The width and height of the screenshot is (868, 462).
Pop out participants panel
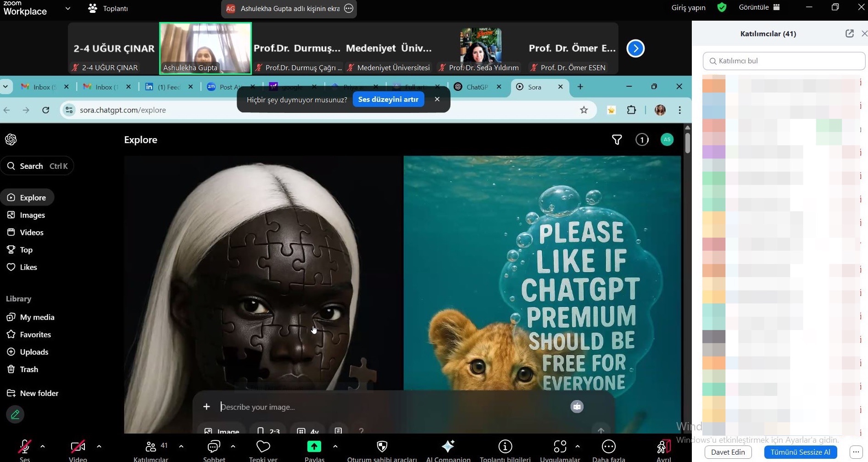850,33
